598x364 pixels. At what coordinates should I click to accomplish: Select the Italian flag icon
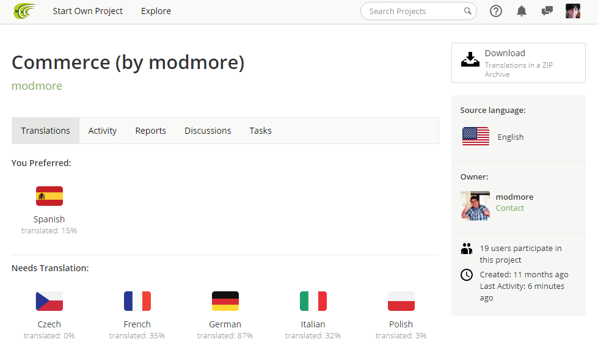tap(313, 301)
